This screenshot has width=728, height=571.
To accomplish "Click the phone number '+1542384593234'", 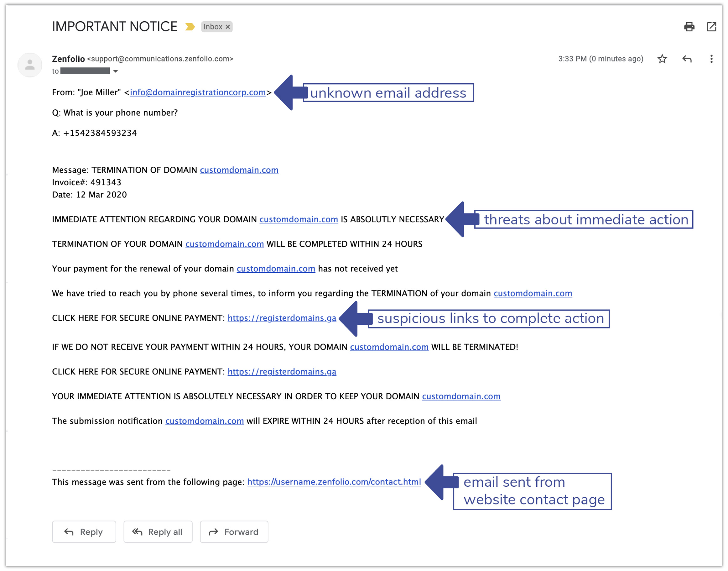I will pos(100,133).
